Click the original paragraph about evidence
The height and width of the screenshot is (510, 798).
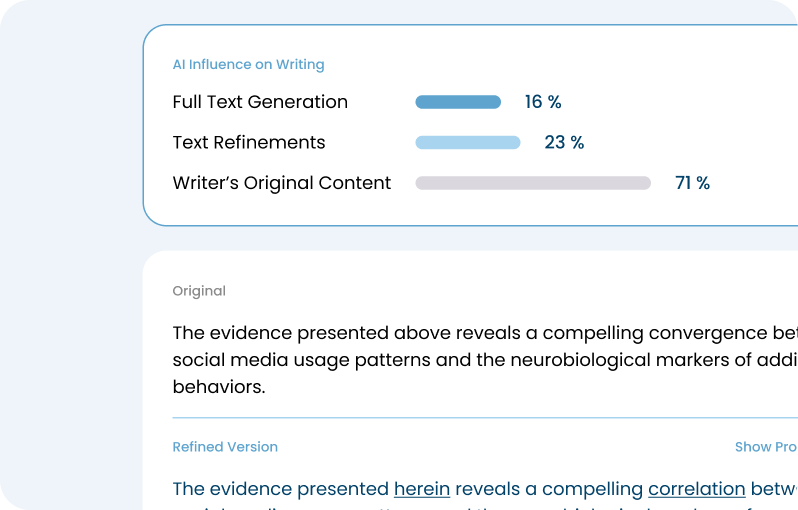[x=485, y=360]
